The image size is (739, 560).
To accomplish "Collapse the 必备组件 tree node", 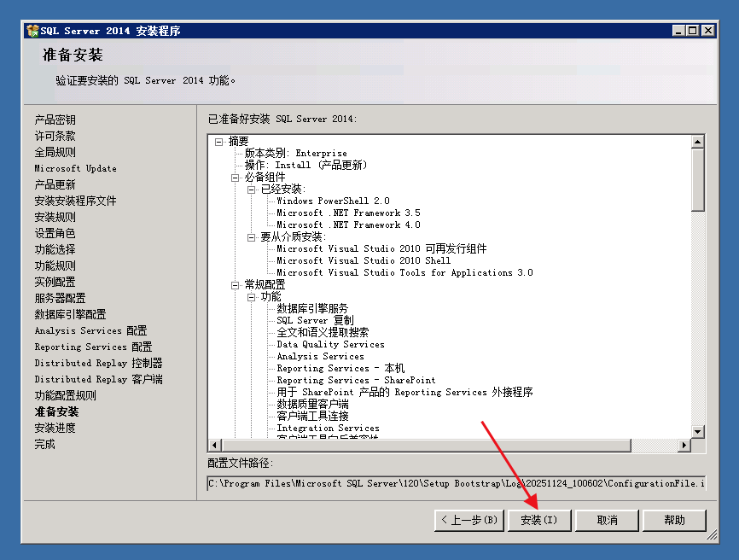I will coord(236,178).
